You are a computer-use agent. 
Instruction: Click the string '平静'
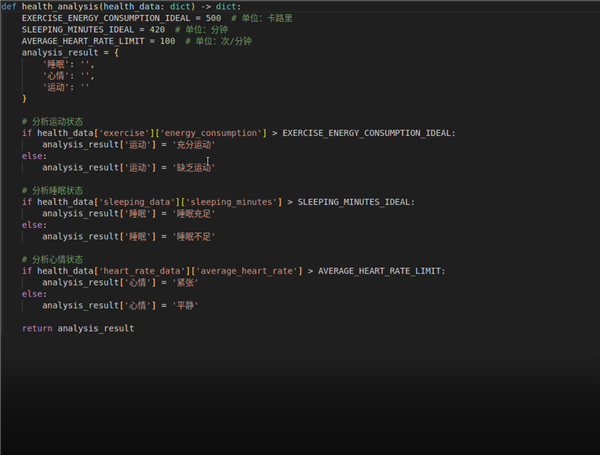pyautogui.click(x=185, y=305)
